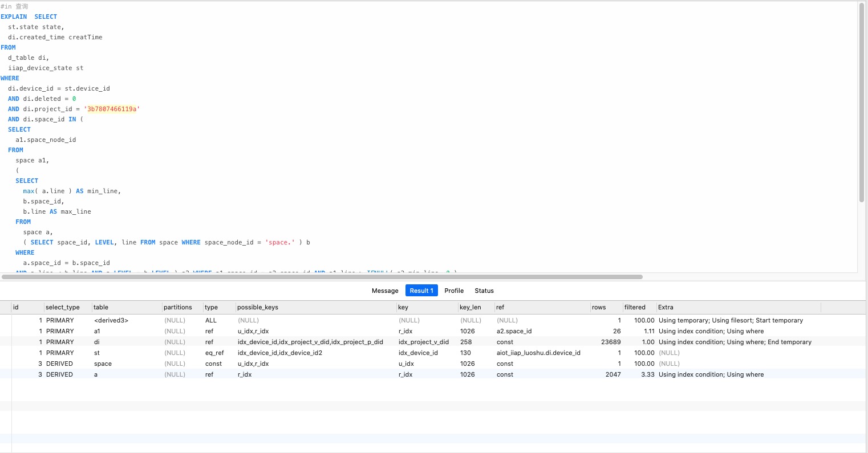
Task: Click the 'space.' string literal in editor
Action: point(280,242)
